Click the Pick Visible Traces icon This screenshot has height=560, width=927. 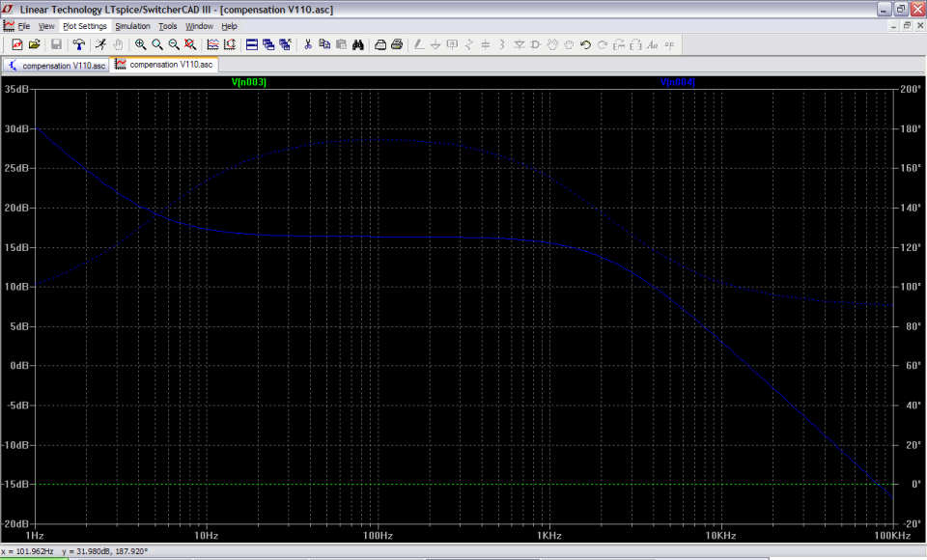[212, 44]
